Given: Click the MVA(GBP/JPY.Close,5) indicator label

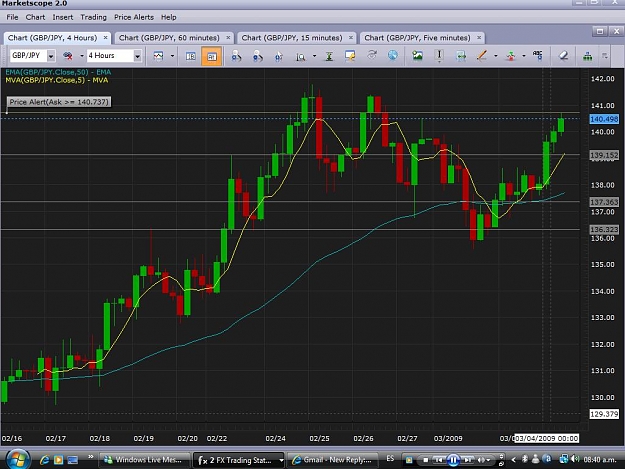Looking at the screenshot, I should click(57, 80).
